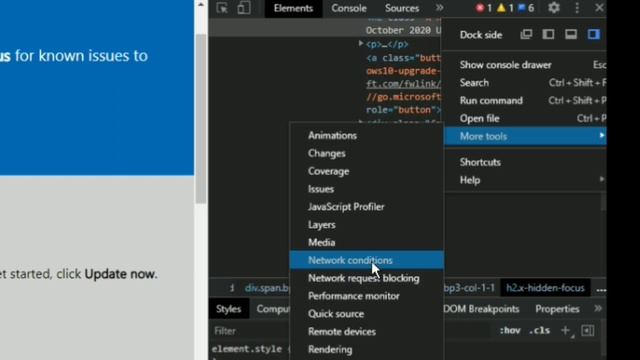The height and width of the screenshot is (360, 640).
Task: Toggle :hov element state panel
Action: [x=510, y=331]
